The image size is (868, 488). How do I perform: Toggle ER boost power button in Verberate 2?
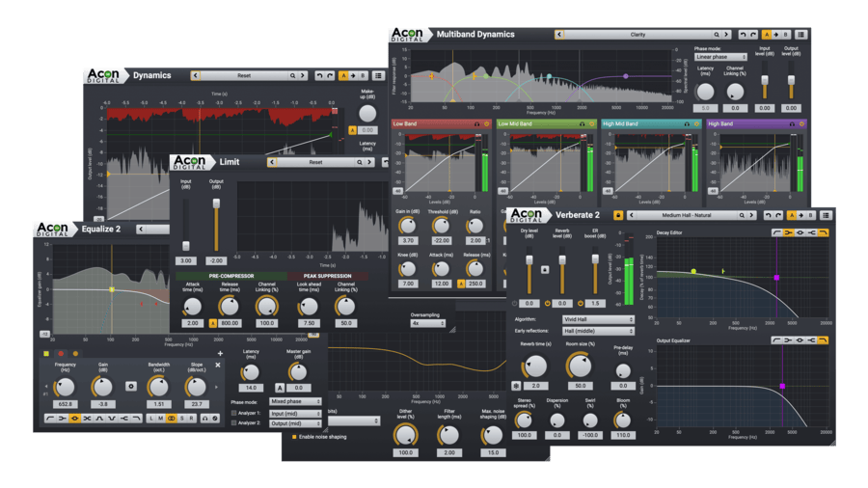(581, 304)
